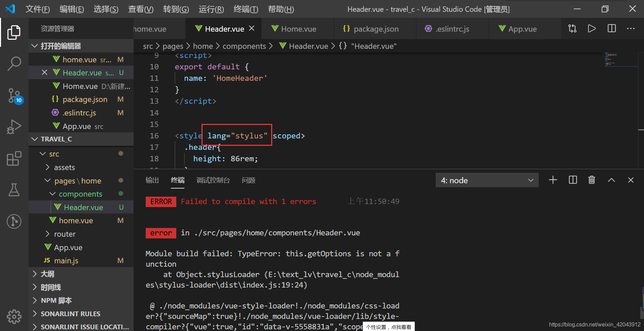Open main.js in the file tree
Viewport: 644px width, 331px height.
pos(81,261)
